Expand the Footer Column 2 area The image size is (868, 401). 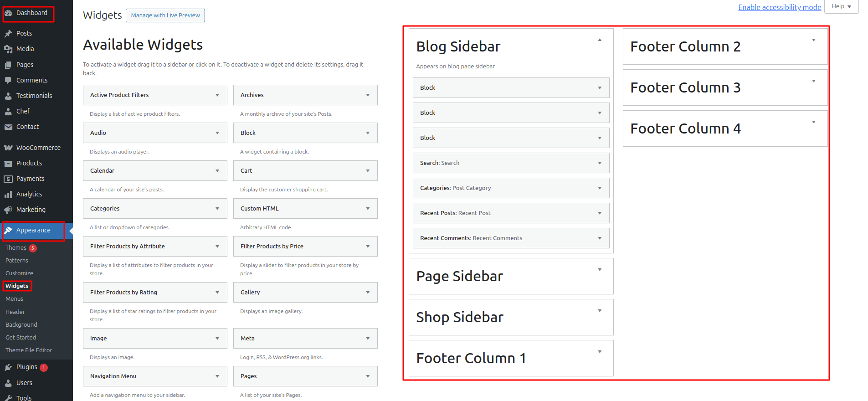(813, 40)
